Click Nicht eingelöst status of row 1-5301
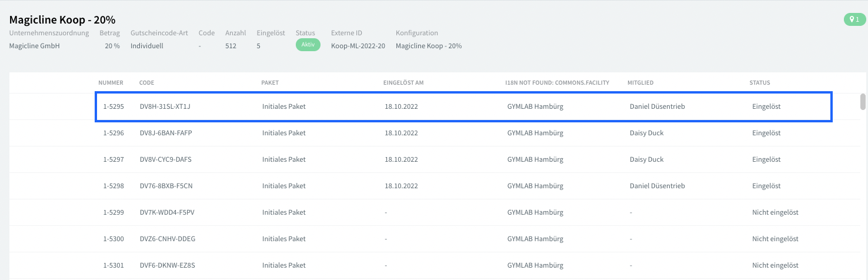The height and width of the screenshot is (280, 868). click(775, 265)
